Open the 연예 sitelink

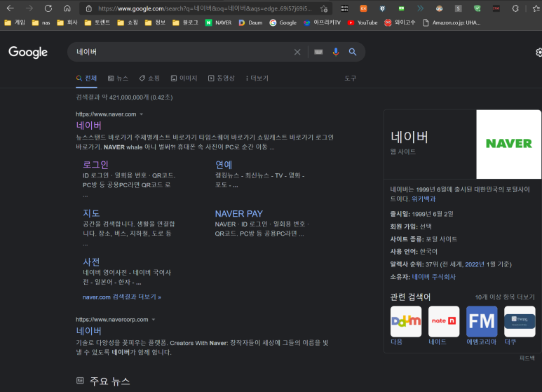[x=224, y=165]
